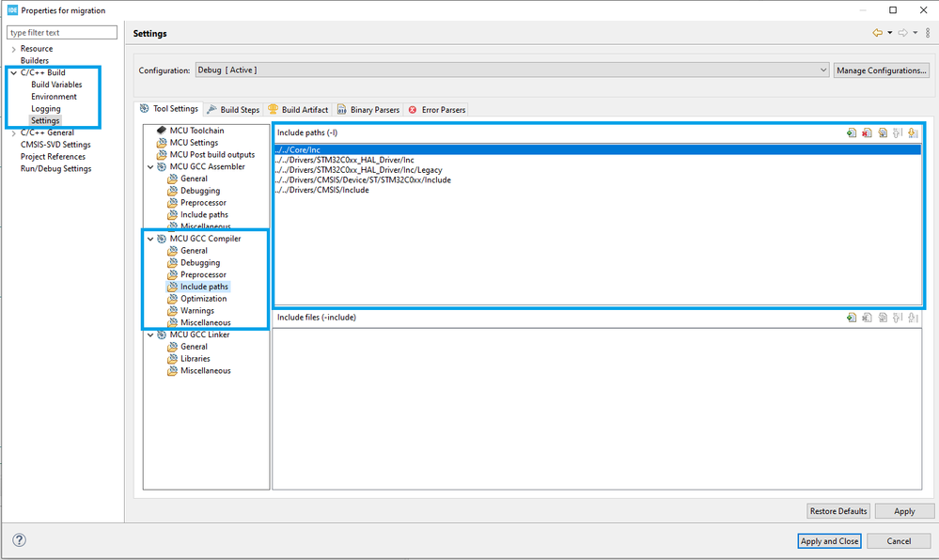The width and height of the screenshot is (939, 560).
Task: Switch to the Error Parsers tab
Action: (436, 110)
